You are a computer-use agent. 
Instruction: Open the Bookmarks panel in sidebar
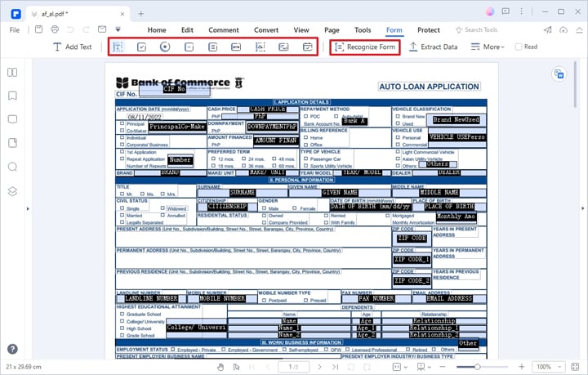tap(12, 96)
